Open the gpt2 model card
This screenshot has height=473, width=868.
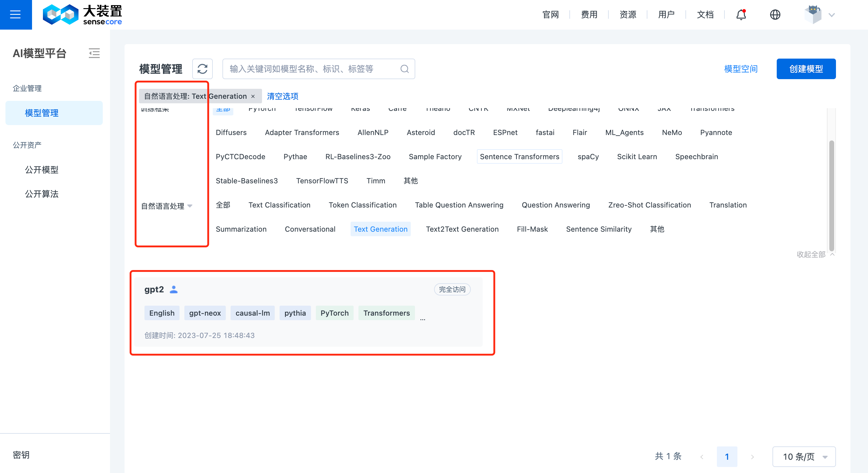(x=308, y=312)
